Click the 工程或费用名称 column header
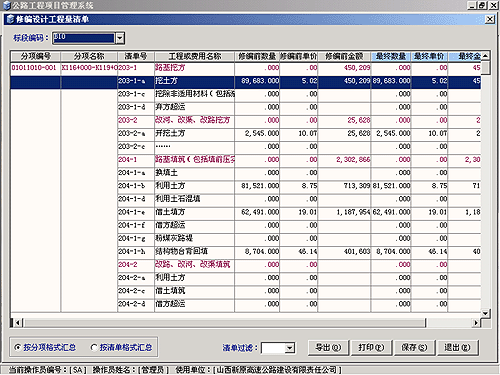This screenshot has width=500, height=375. tap(195, 56)
